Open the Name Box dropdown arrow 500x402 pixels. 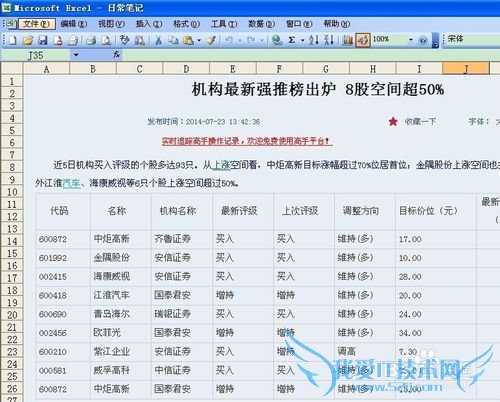tap(76, 55)
